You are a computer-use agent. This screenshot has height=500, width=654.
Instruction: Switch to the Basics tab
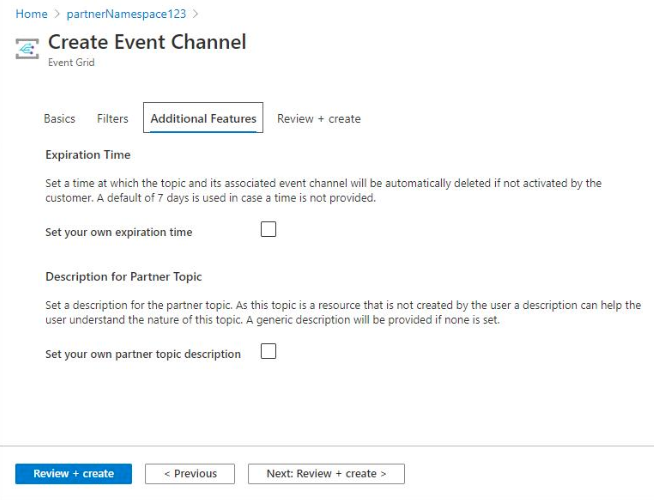59,119
